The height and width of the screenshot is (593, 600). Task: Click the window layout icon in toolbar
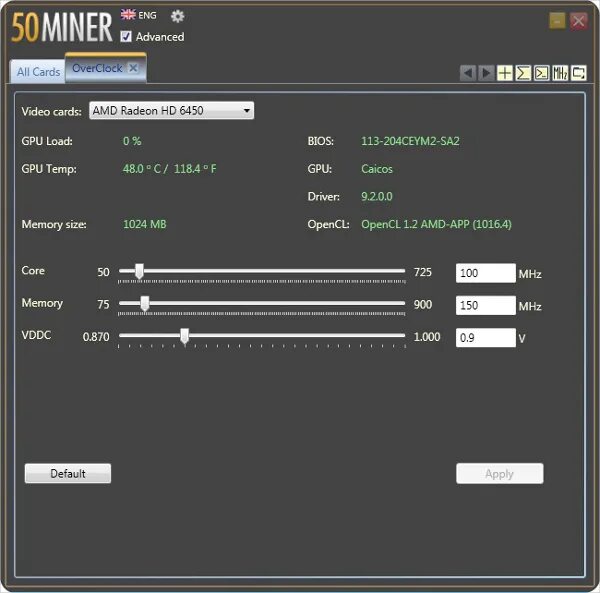579,73
